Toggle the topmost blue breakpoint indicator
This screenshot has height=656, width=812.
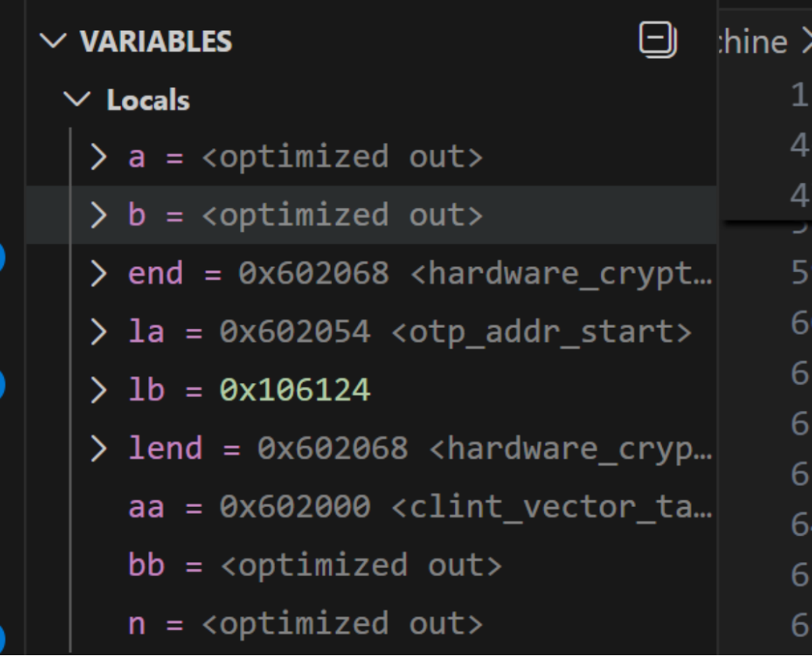3,256
